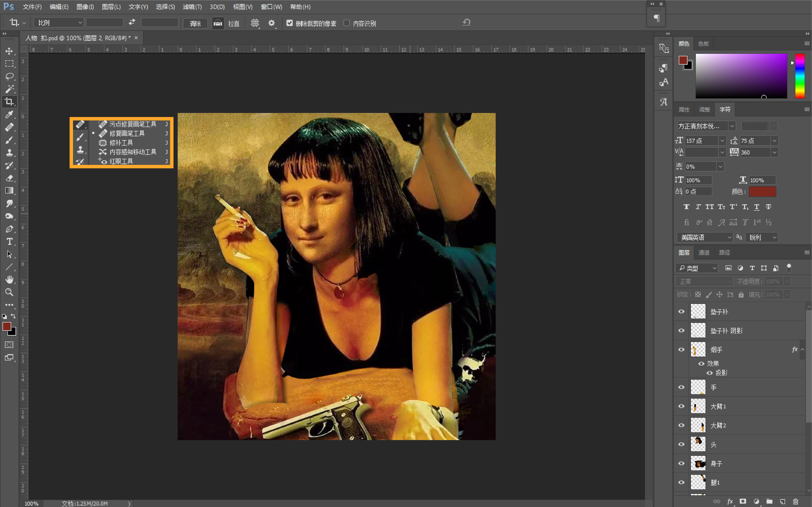The image size is (812, 507).
Task: Select the Brush tool in left toolbar
Action: tap(9, 140)
